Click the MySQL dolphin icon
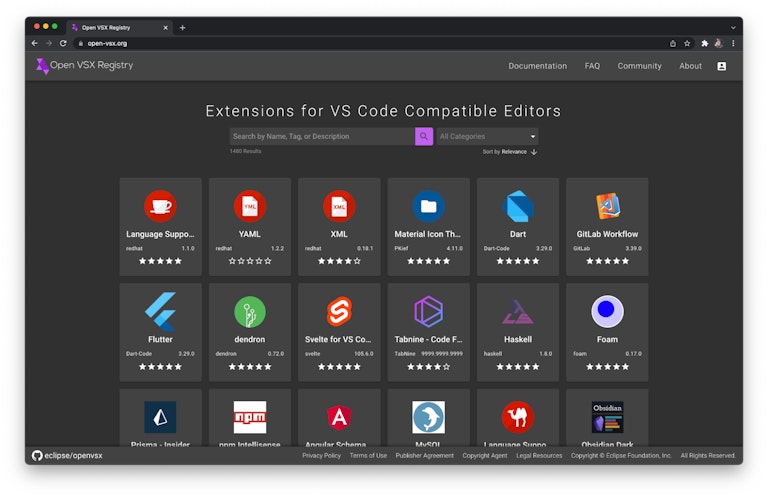768x498 pixels. click(x=428, y=417)
